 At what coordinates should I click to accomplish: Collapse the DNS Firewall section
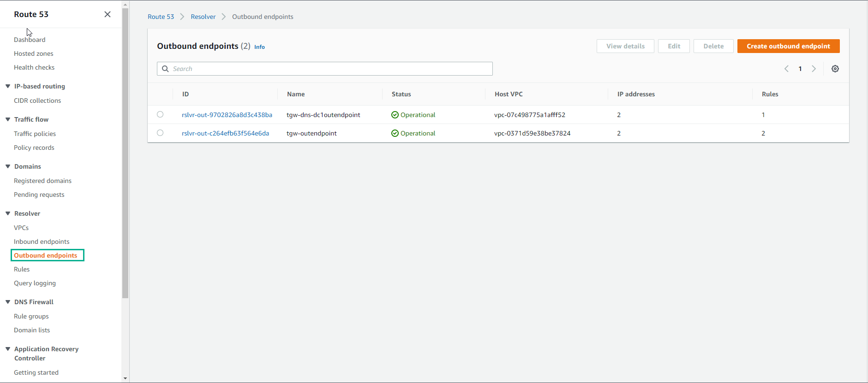[x=8, y=302]
